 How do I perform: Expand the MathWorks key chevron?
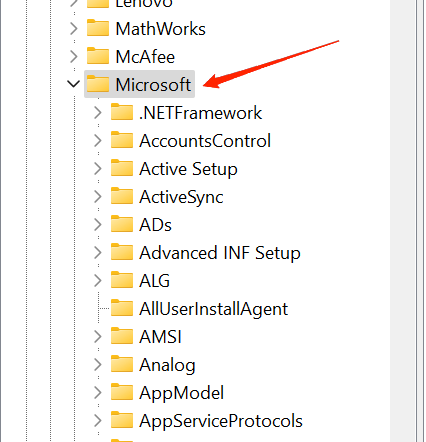click(x=74, y=29)
